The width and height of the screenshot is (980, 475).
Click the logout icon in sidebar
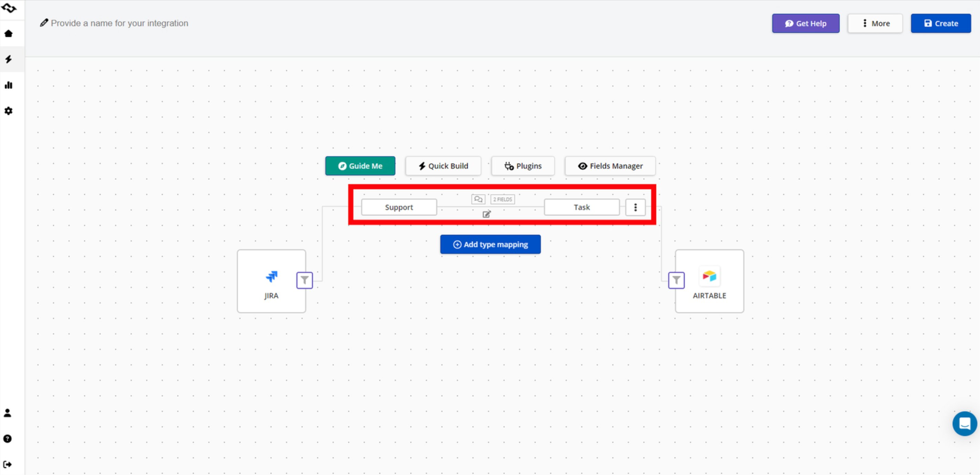point(8,464)
